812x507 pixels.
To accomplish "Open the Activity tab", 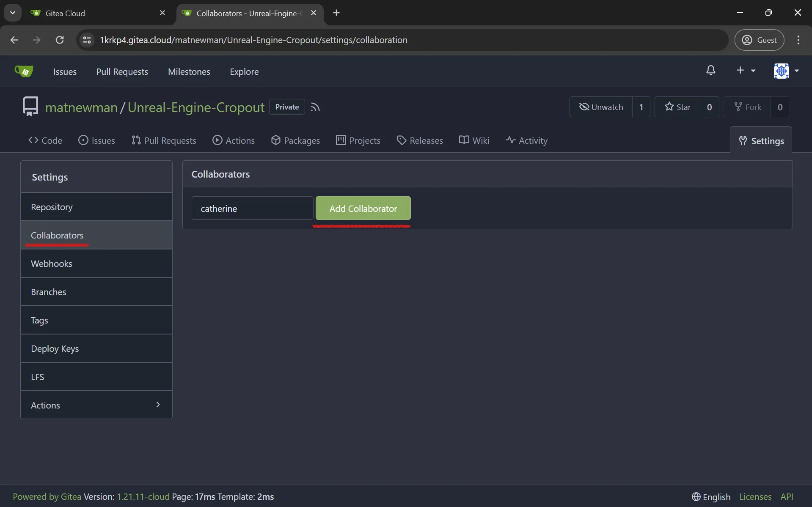I will (526, 140).
